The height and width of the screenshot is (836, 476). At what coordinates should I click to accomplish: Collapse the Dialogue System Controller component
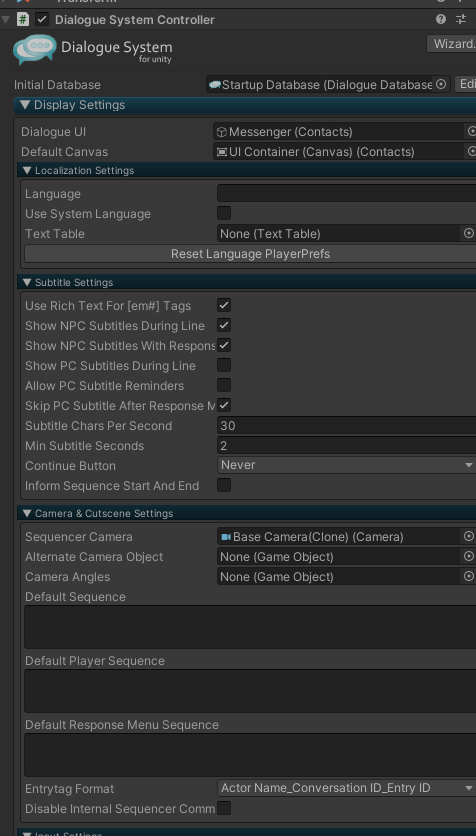click(x=6, y=20)
